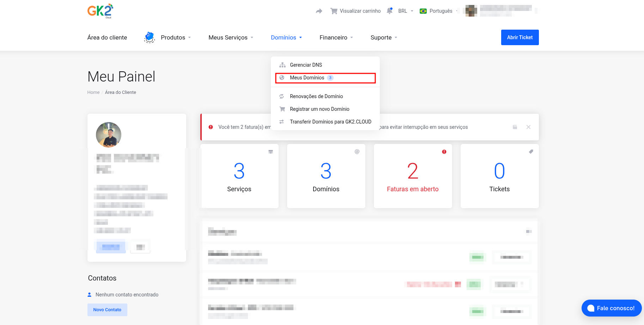Screen dimensions: 644x325
Task: Click the Home breadcrumb link
Action: (93, 92)
